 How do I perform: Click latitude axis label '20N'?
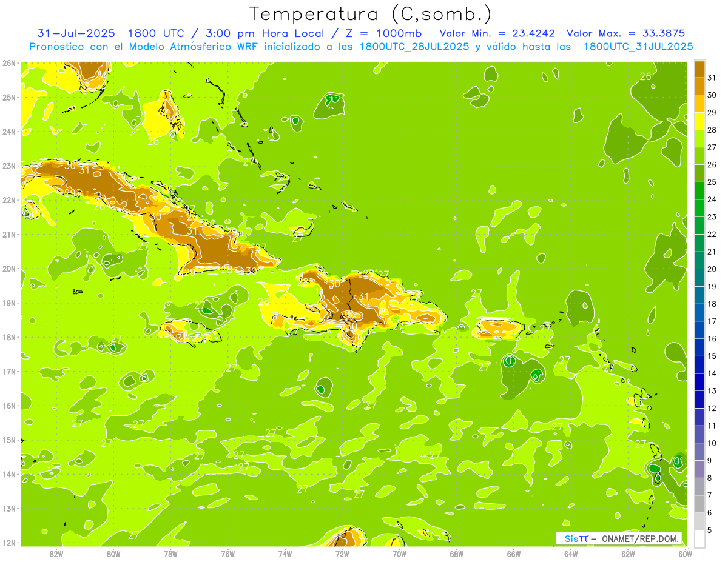click(x=8, y=269)
